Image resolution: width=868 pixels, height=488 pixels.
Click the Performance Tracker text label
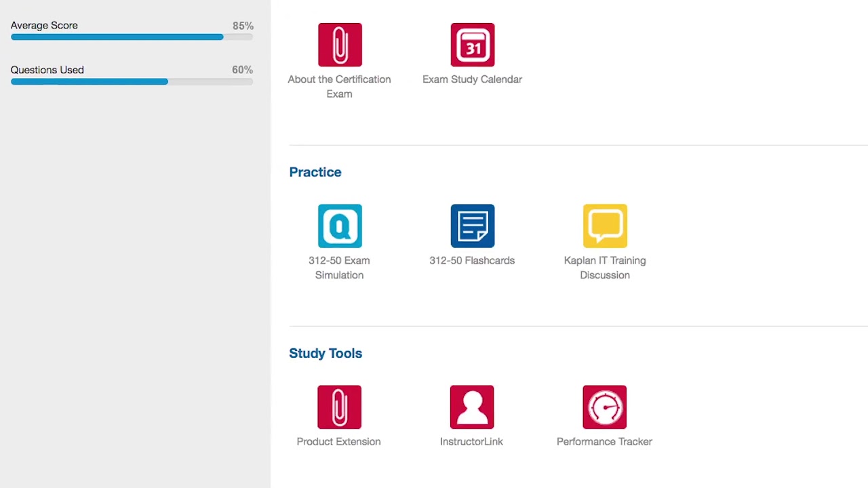[x=604, y=441]
